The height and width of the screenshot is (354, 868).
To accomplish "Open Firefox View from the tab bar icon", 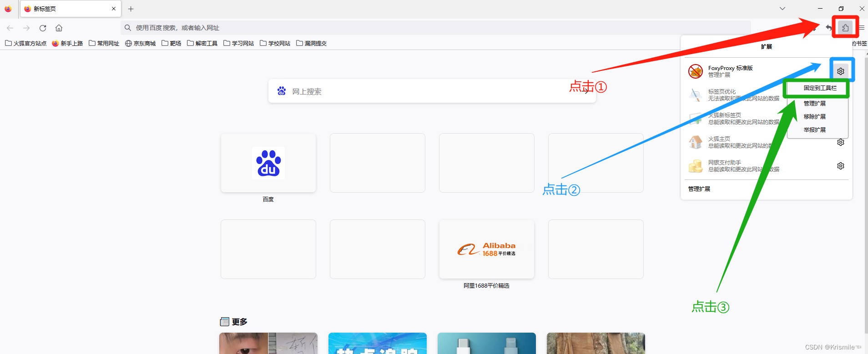I will (x=8, y=9).
